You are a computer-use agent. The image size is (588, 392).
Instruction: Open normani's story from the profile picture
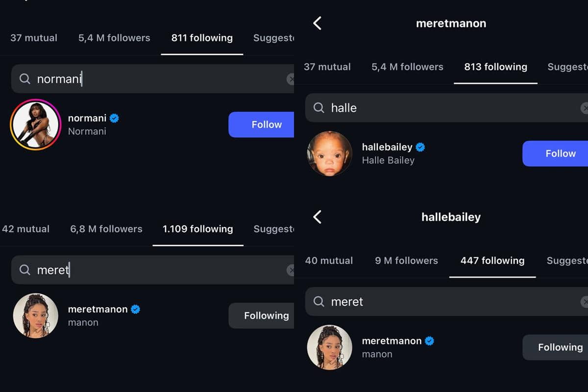(35, 124)
